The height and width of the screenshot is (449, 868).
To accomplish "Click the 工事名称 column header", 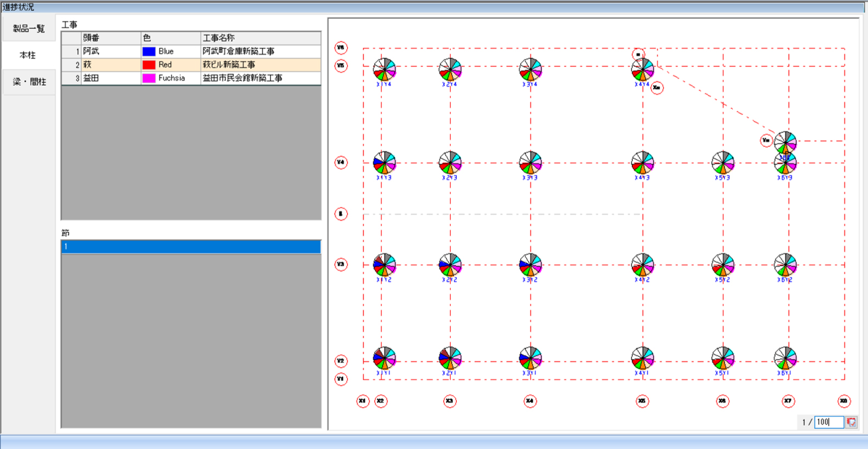I will [260, 38].
